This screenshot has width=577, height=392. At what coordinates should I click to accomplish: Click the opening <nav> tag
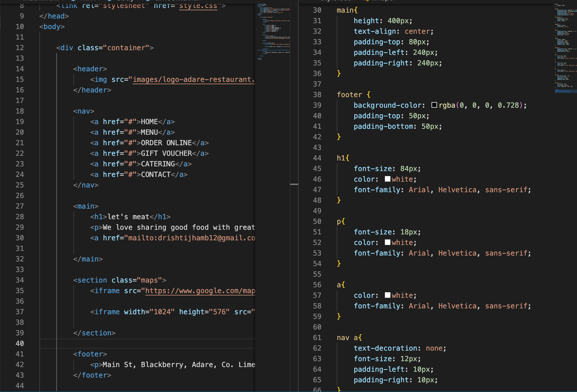84,111
